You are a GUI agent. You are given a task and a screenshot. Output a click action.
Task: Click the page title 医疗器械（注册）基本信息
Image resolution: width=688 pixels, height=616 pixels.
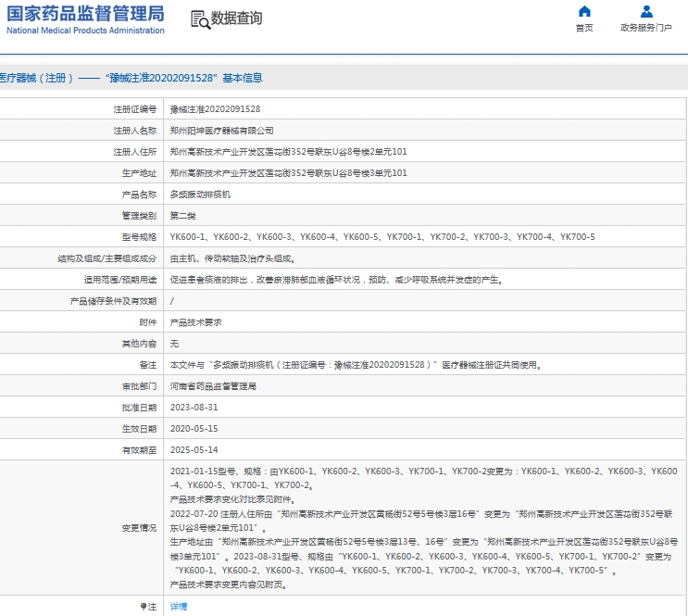click(131, 78)
